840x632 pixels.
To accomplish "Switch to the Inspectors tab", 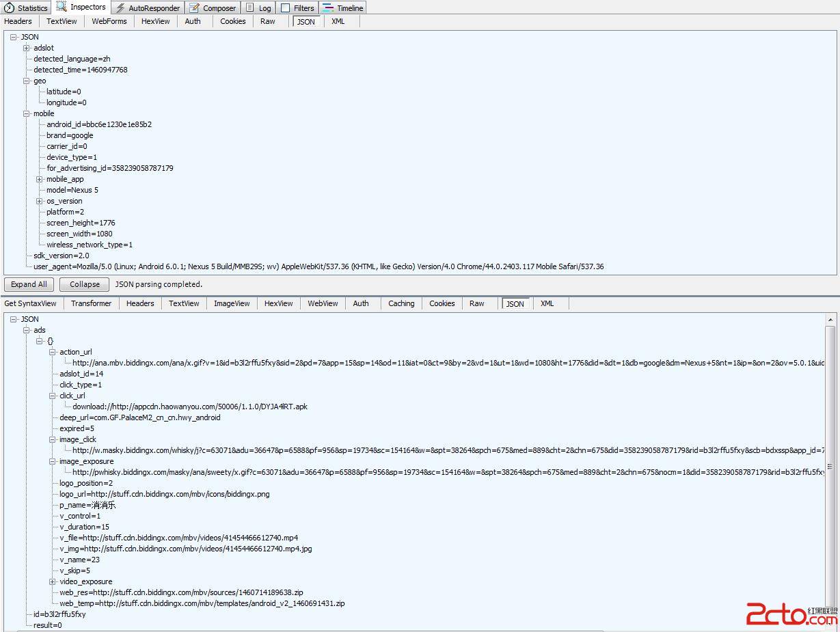I will pyautogui.click(x=81, y=8).
